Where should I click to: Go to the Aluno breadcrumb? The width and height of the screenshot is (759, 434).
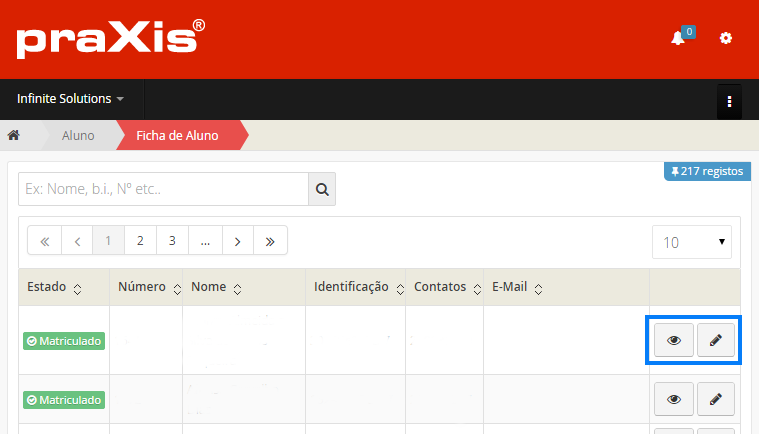78,135
